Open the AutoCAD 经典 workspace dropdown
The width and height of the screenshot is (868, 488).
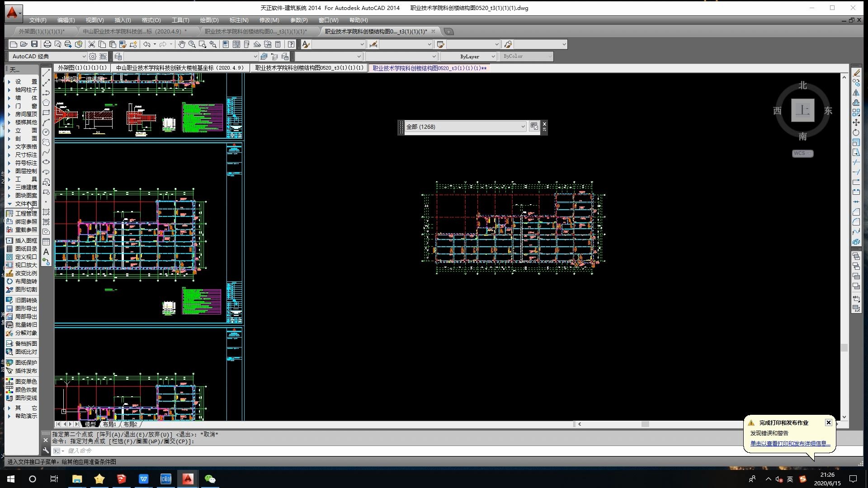tap(84, 56)
